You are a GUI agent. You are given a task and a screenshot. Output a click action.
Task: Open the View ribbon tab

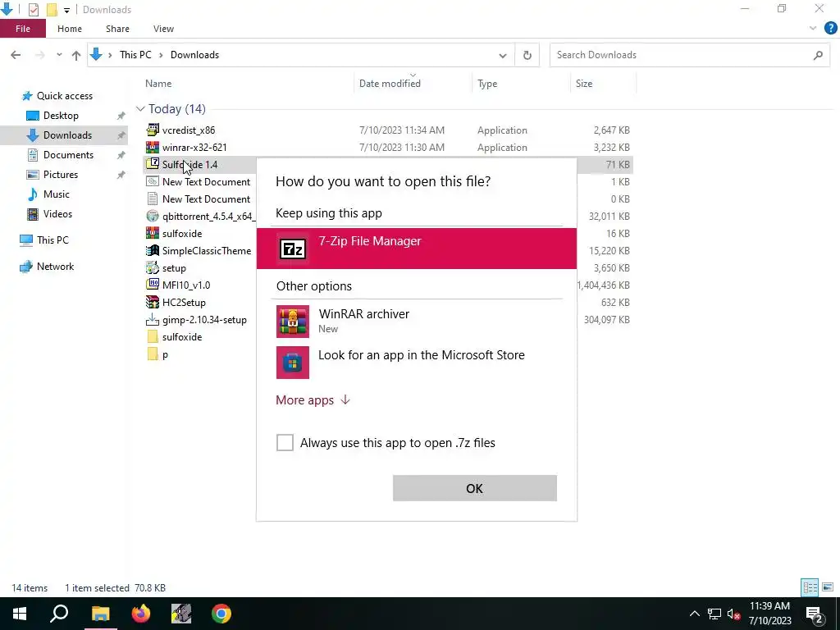[x=163, y=29]
